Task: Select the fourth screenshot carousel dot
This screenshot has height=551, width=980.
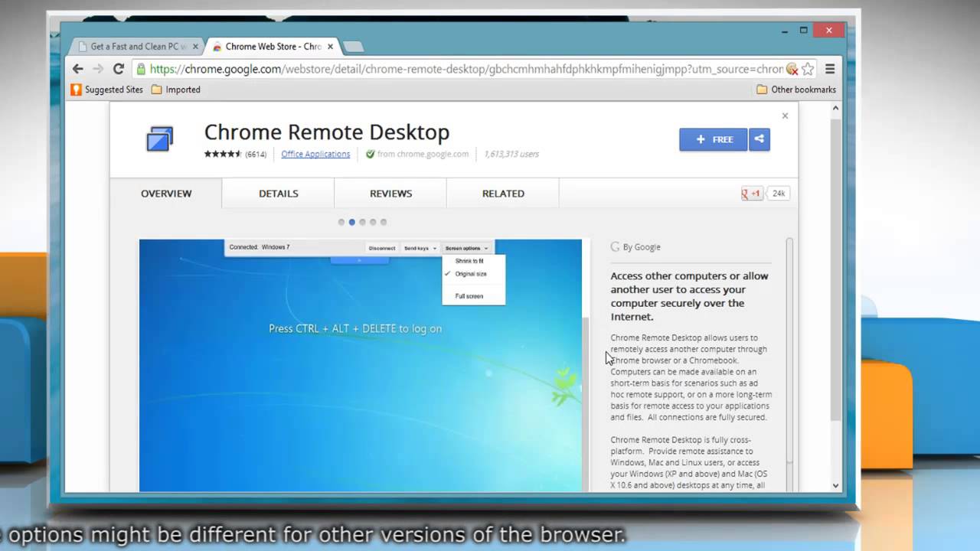Action: point(373,222)
